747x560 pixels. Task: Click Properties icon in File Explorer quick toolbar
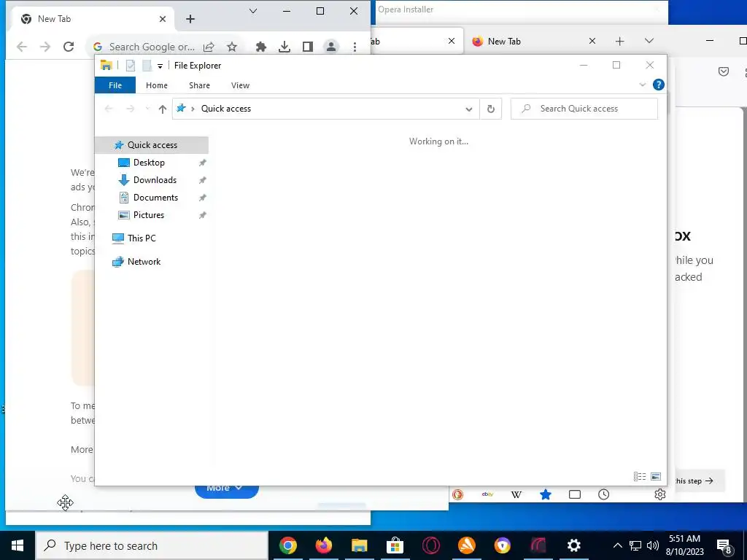tap(131, 66)
